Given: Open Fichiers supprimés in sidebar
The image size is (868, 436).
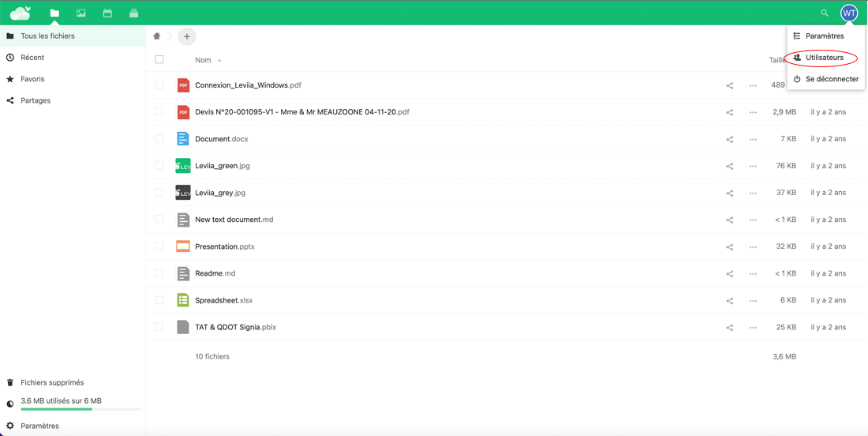Looking at the screenshot, I should (73, 383).
